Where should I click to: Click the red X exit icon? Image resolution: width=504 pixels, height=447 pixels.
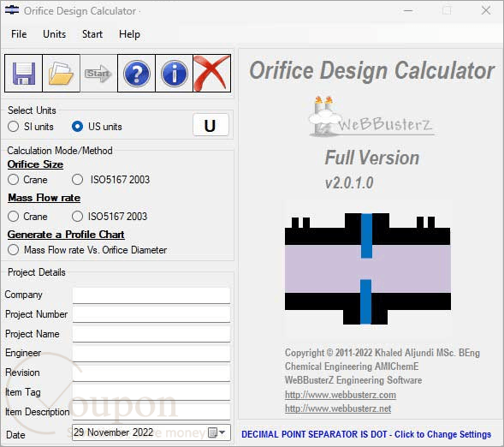point(212,74)
